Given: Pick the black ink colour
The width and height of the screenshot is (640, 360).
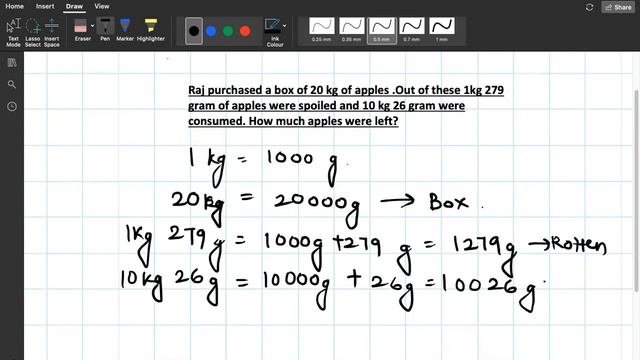Looking at the screenshot, I should [x=194, y=31].
